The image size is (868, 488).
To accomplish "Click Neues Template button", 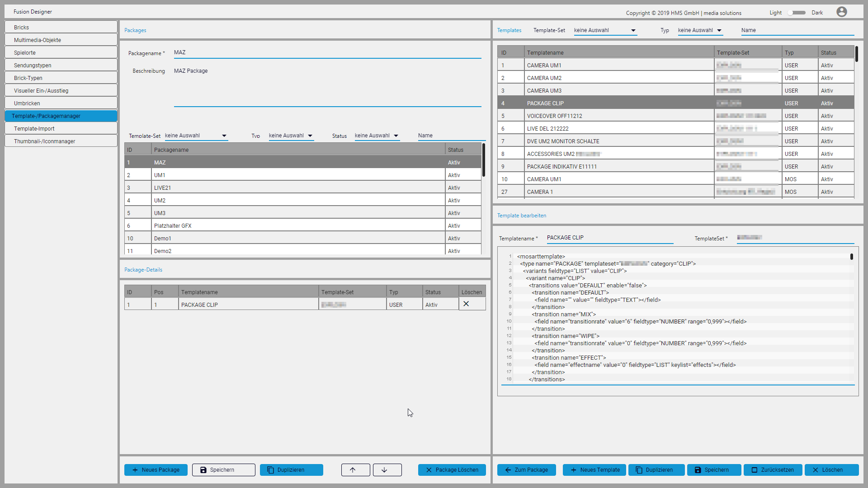I will point(594,470).
